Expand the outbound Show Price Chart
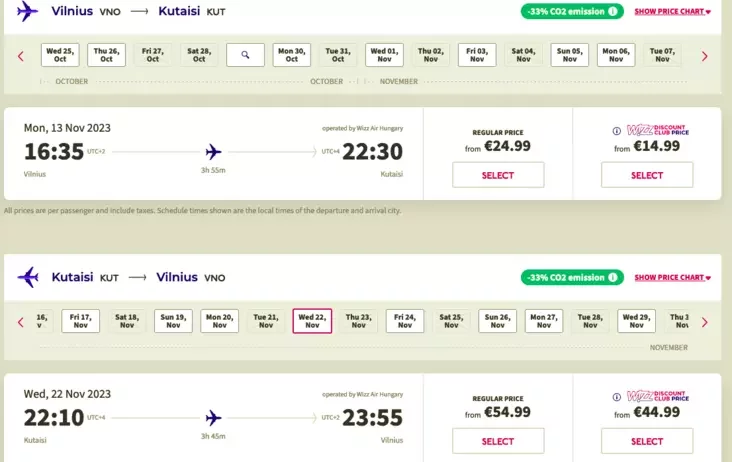The height and width of the screenshot is (462, 732). [x=673, y=12]
